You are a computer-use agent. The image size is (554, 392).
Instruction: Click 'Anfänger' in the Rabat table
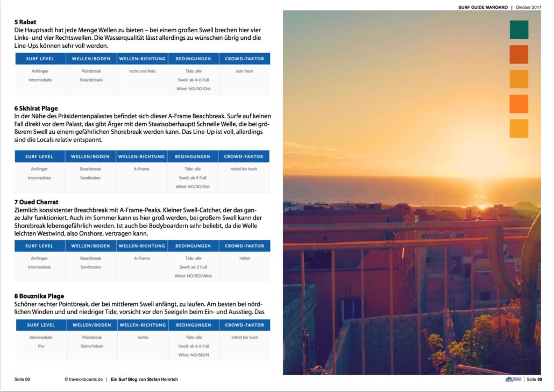pos(40,71)
